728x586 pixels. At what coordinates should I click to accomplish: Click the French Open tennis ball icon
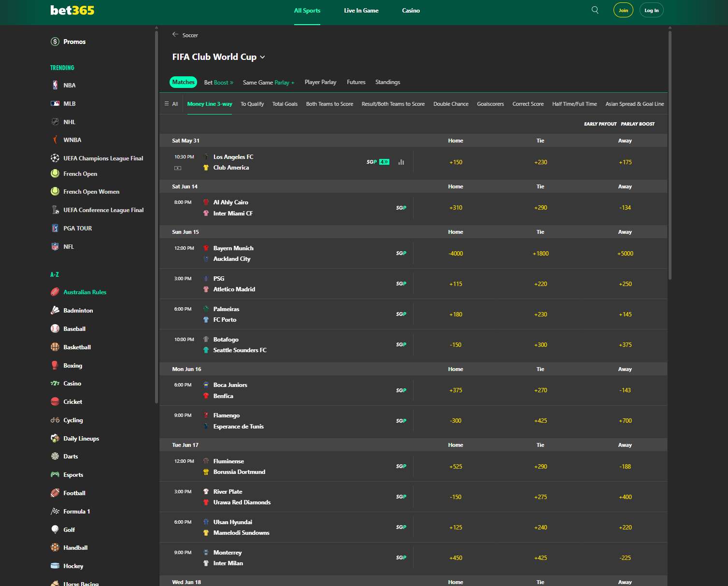pyautogui.click(x=55, y=173)
